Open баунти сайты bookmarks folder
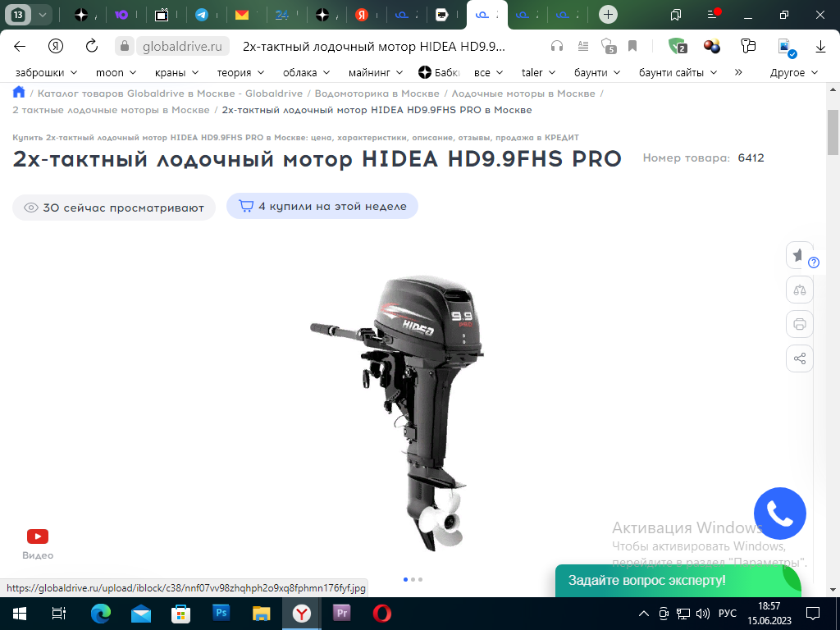This screenshot has height=630, width=840. click(678, 72)
